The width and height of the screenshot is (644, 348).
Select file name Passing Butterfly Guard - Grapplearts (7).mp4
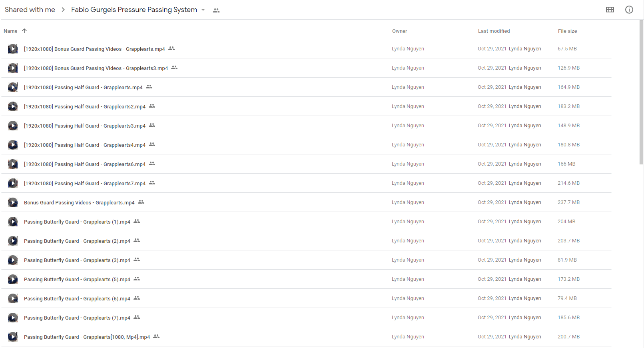[77, 318]
